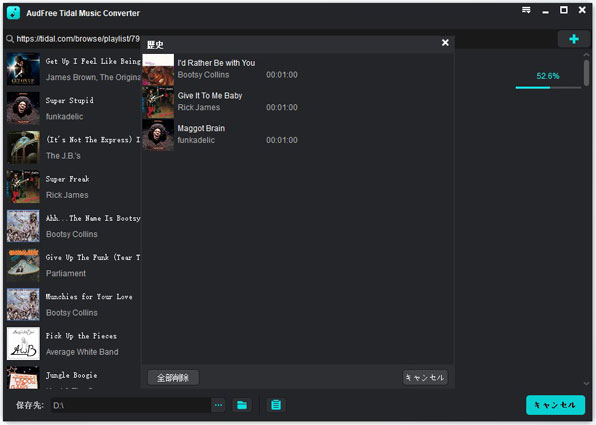Image resolution: width=596 pixels, height=425 pixels.
Task: Click The J.B.'s artist name
Action: pos(63,156)
